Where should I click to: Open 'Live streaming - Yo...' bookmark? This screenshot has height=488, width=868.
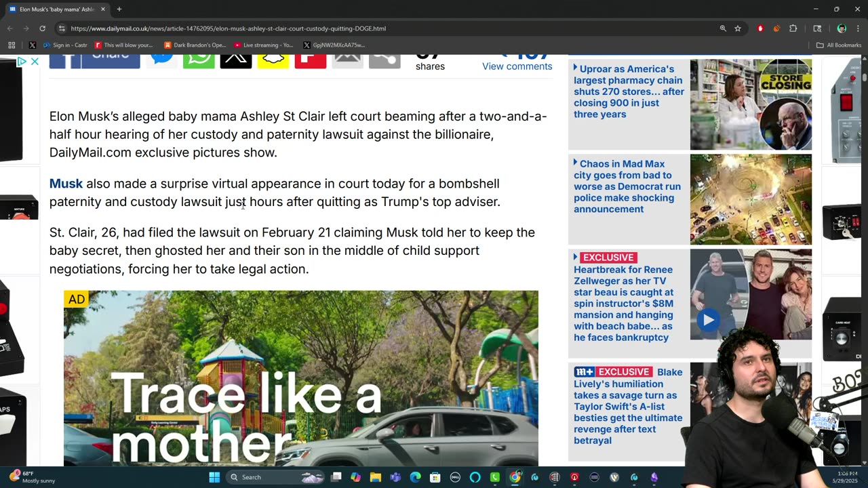[264, 45]
